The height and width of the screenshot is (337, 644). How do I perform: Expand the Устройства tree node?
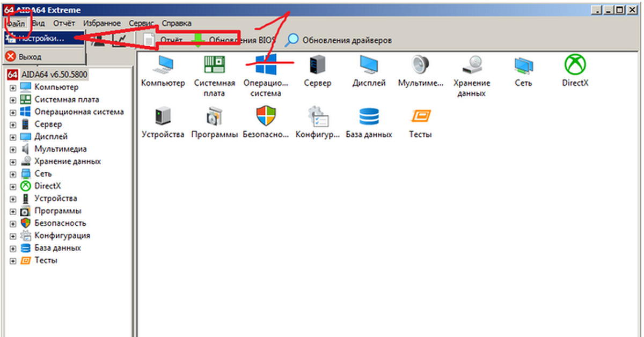tap(13, 199)
